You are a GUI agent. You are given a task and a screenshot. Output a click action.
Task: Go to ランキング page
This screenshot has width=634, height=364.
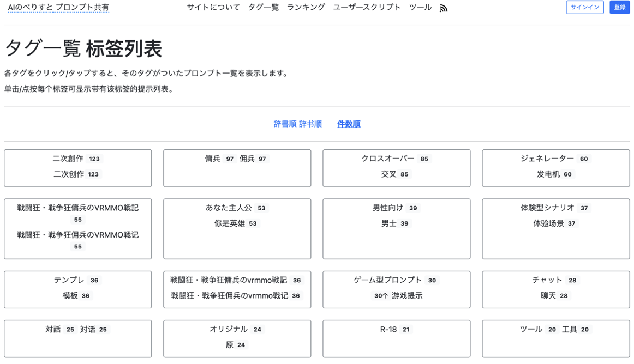point(306,8)
